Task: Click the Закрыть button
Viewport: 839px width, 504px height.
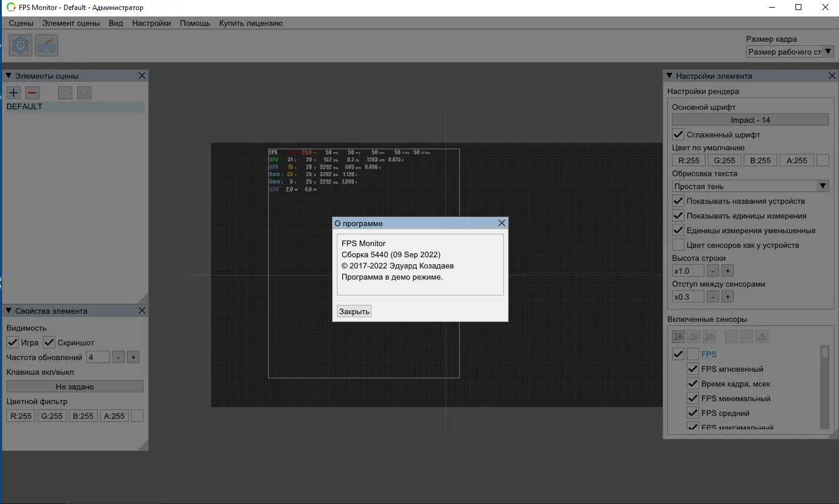Action: [x=354, y=311]
